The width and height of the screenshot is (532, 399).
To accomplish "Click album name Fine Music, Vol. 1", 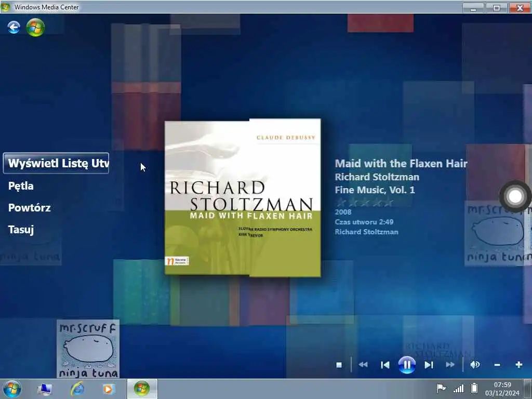I will (375, 190).
